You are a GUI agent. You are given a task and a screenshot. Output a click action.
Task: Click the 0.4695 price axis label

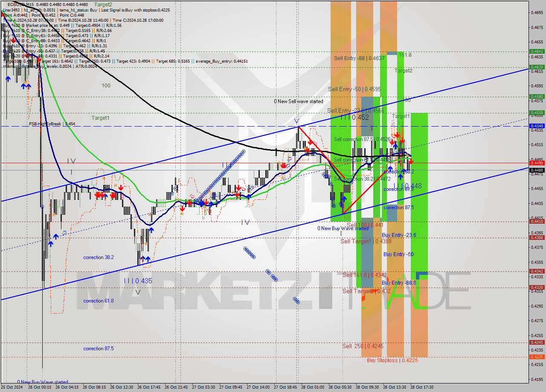click(x=537, y=13)
